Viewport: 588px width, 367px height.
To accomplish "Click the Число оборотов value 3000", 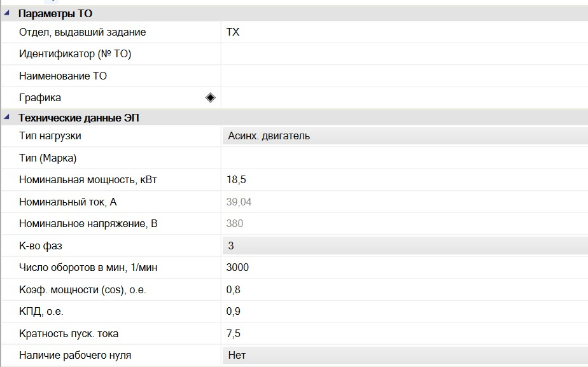I will point(237,267).
